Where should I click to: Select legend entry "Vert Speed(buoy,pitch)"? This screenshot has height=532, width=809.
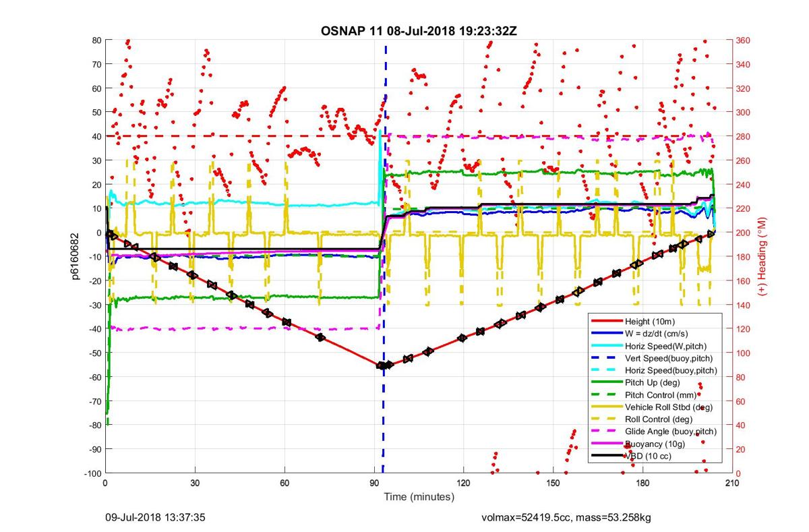tap(668, 358)
